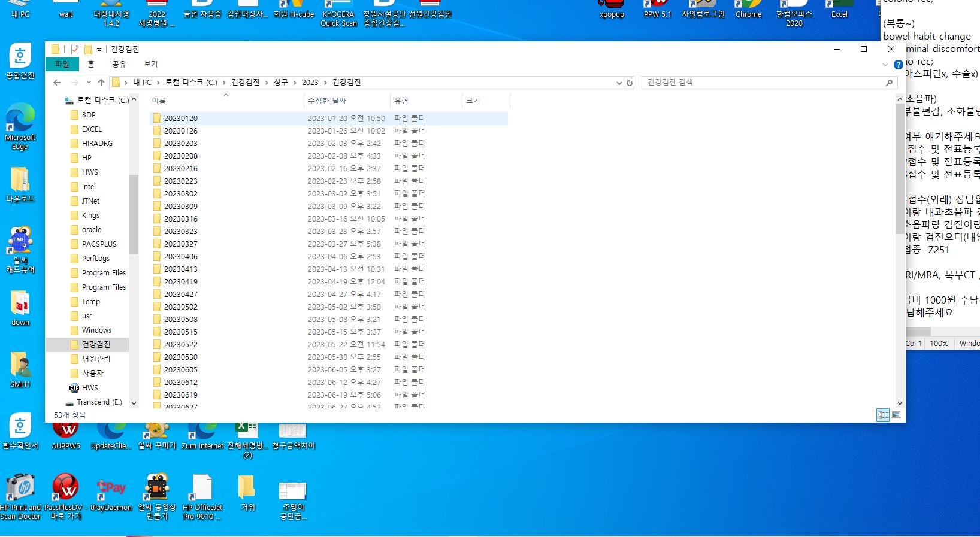The height and width of the screenshot is (537, 980).
Task: Open the quick access toolbar dropdown arrow
Action: (x=99, y=50)
